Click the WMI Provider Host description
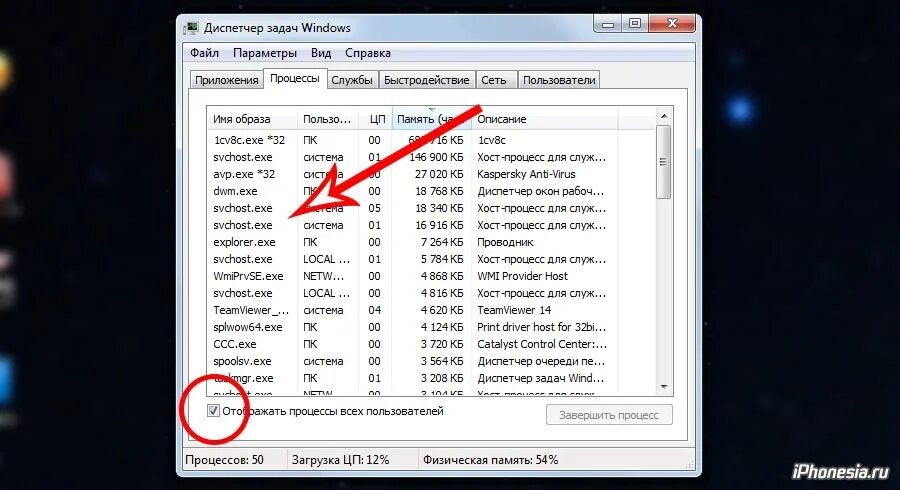The image size is (900, 490). (x=522, y=276)
